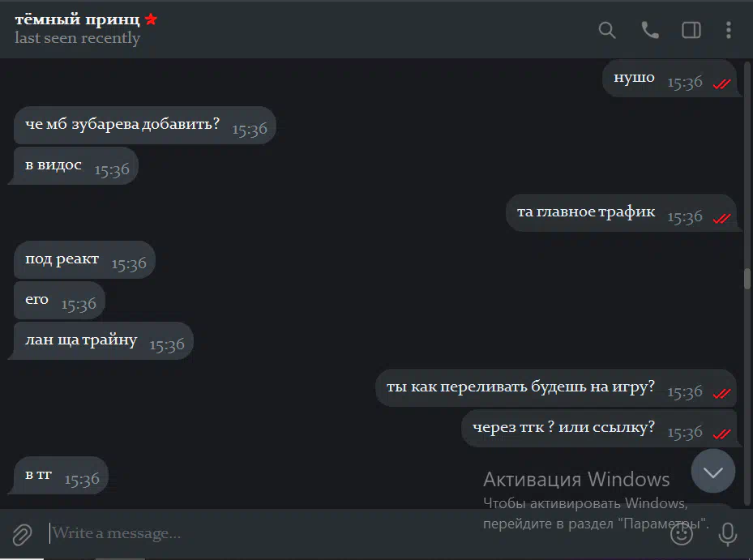Select the message "через тгк ? или ссылку?"
The image size is (753, 560).
(599, 428)
